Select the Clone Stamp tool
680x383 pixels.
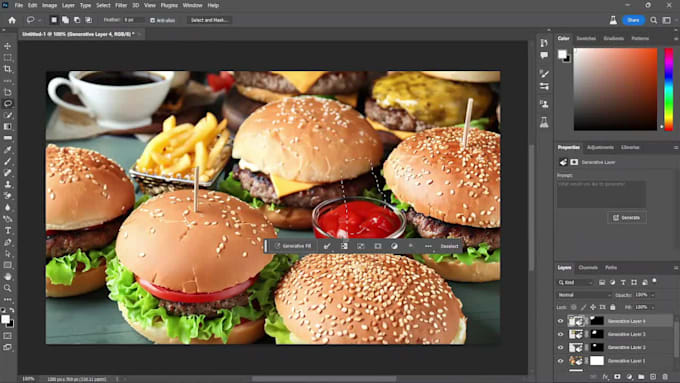[x=8, y=184]
